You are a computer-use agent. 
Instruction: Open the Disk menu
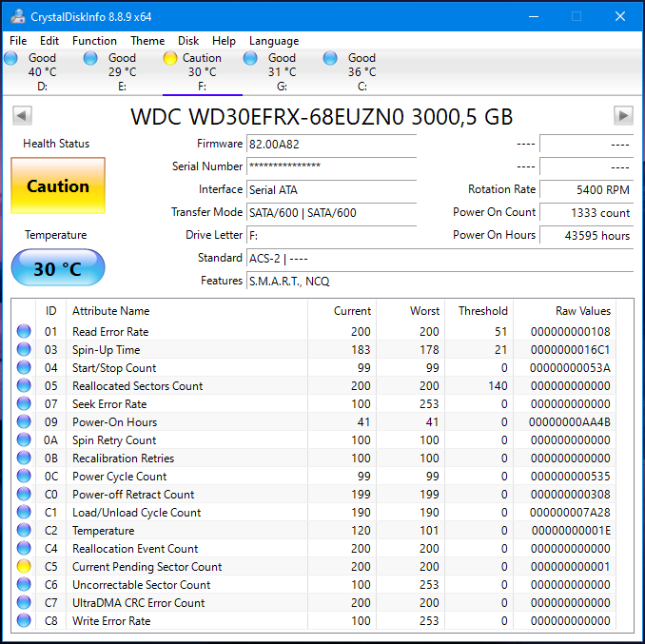point(188,41)
